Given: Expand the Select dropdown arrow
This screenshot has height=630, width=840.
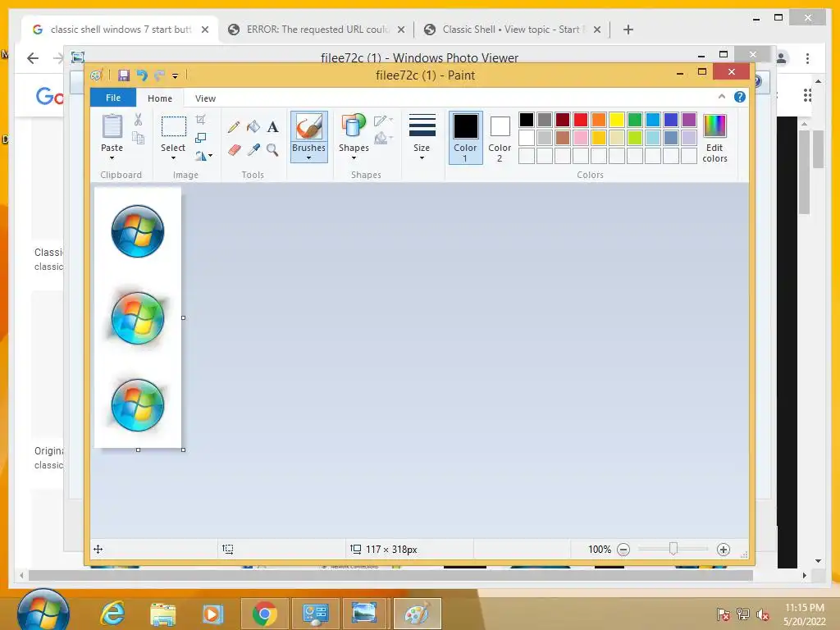Looking at the screenshot, I should [x=173, y=158].
